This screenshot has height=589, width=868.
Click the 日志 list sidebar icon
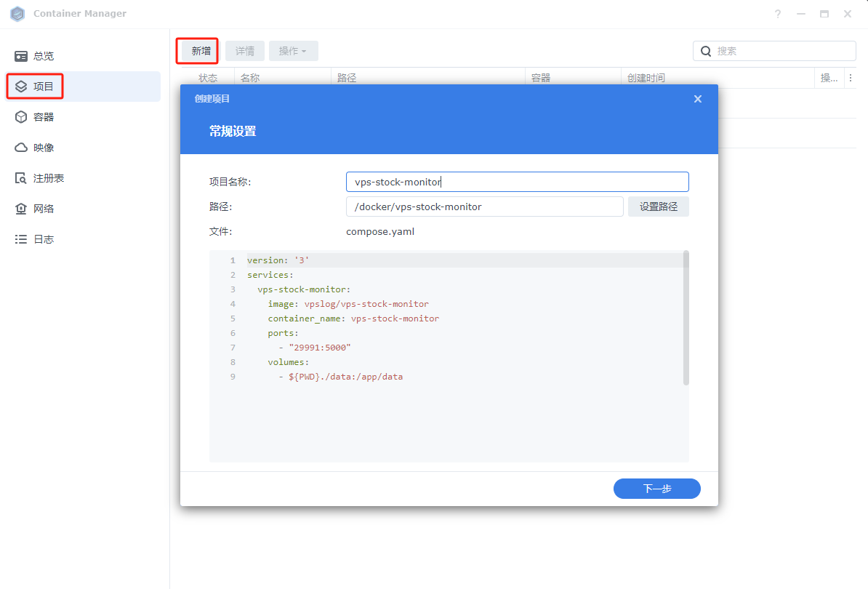pyautogui.click(x=21, y=239)
